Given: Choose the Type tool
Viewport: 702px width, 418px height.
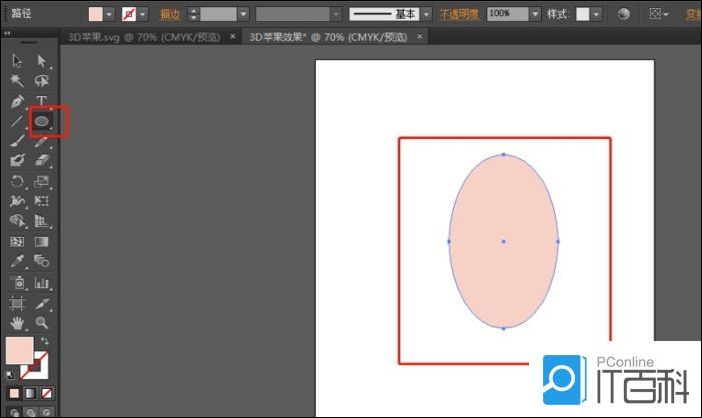Looking at the screenshot, I should point(42,102).
